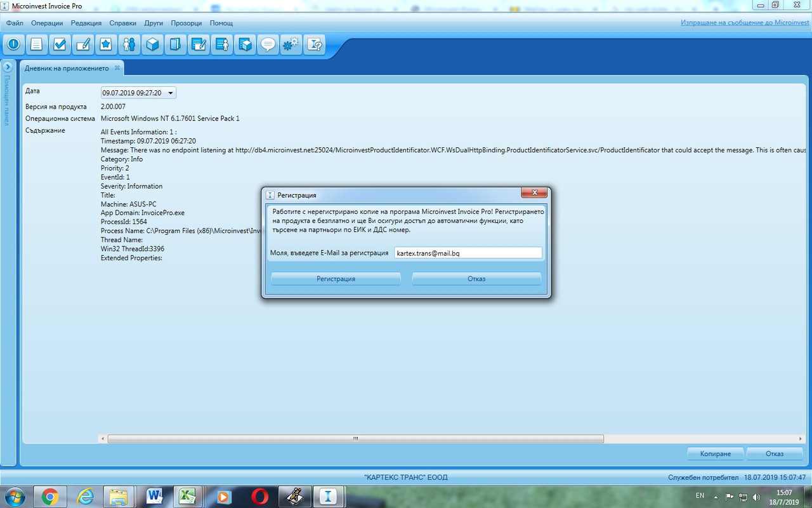Click the Action Center flag tray icon

[730, 497]
